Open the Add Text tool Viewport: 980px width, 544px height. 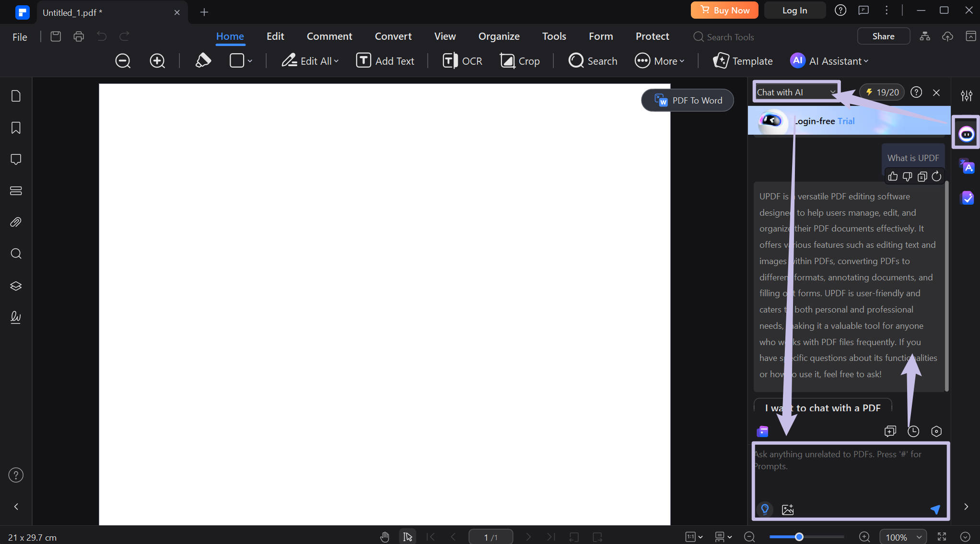(385, 61)
